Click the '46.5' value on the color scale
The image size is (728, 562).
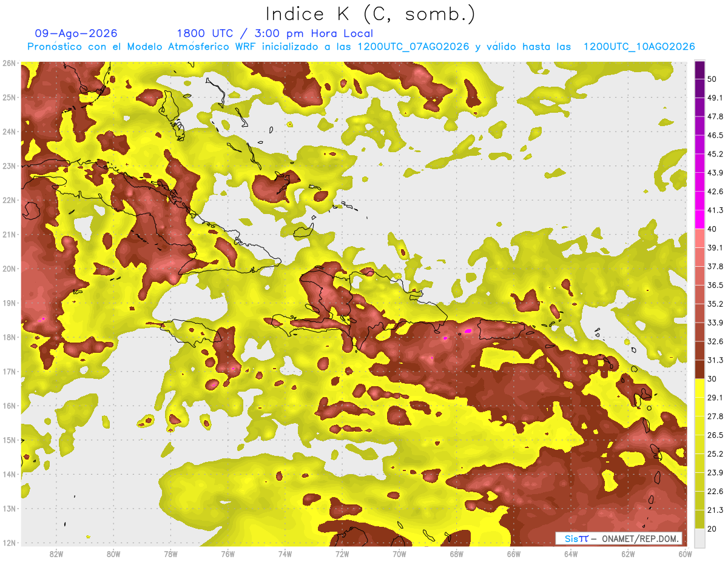click(715, 135)
